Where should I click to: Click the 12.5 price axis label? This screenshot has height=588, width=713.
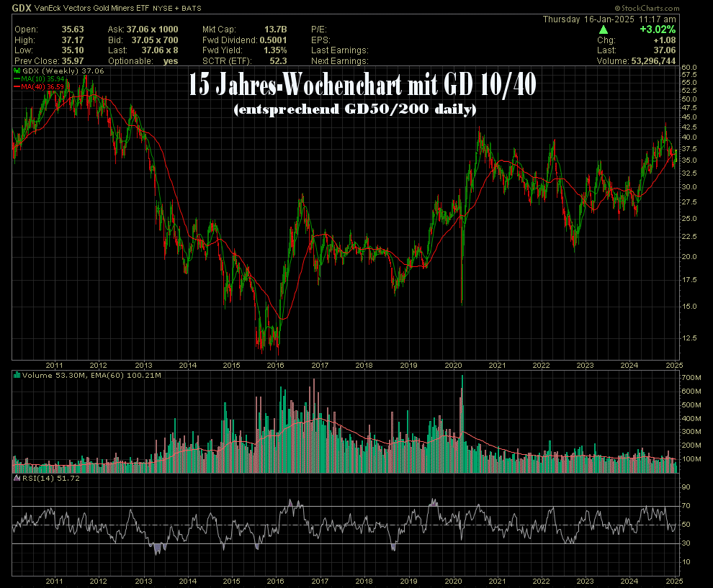coord(689,338)
